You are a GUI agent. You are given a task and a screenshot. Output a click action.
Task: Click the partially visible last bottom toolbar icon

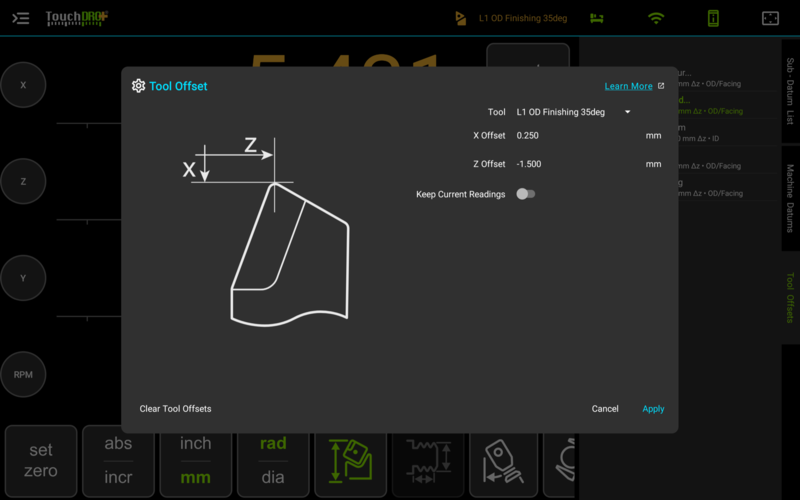click(560, 461)
